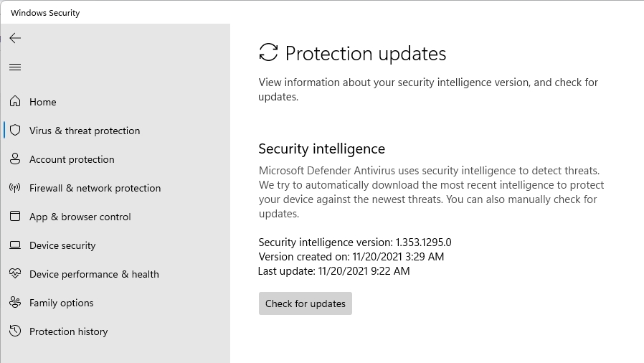Viewport: 644px width, 363px height.
Task: Select Virus & threat protection
Action: click(x=85, y=131)
